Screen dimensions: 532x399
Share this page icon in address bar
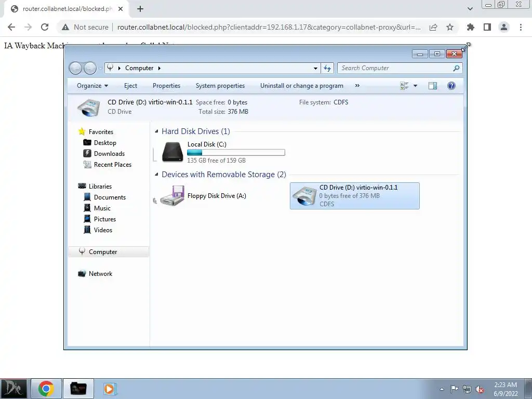(x=433, y=27)
